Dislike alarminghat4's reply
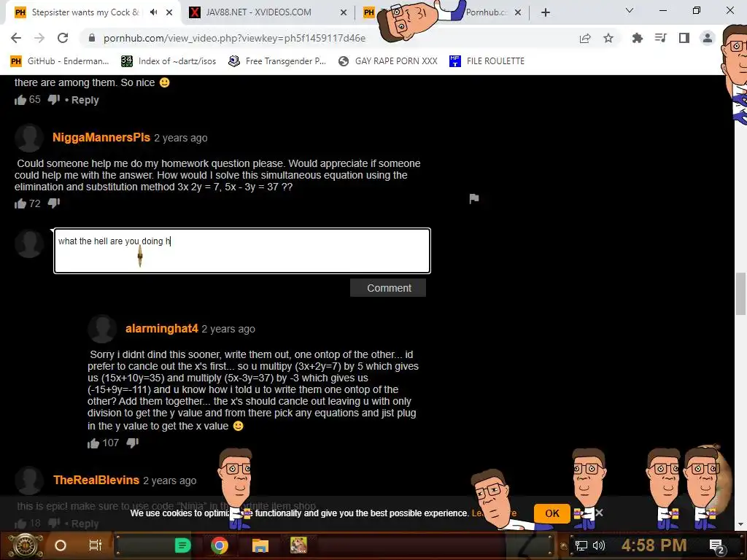 click(133, 443)
